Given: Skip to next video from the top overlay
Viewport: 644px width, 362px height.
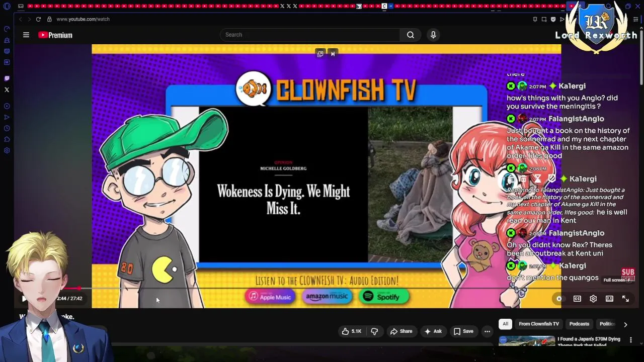Looking at the screenshot, I should point(333,54).
